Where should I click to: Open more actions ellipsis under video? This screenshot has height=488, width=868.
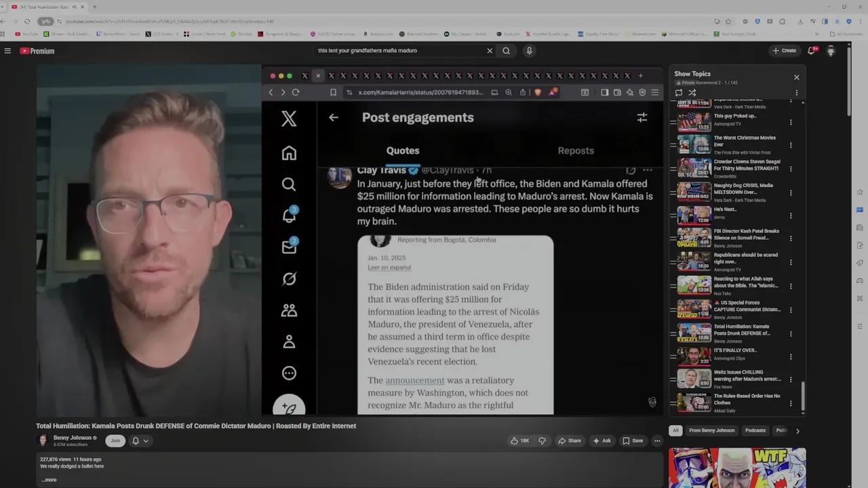pyautogui.click(x=657, y=441)
